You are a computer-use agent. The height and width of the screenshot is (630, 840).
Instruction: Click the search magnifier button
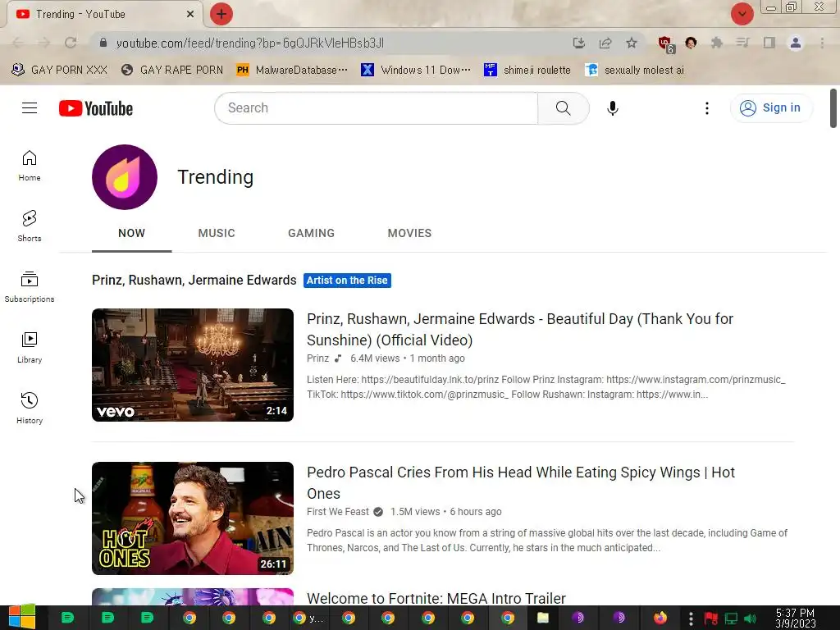pos(563,108)
